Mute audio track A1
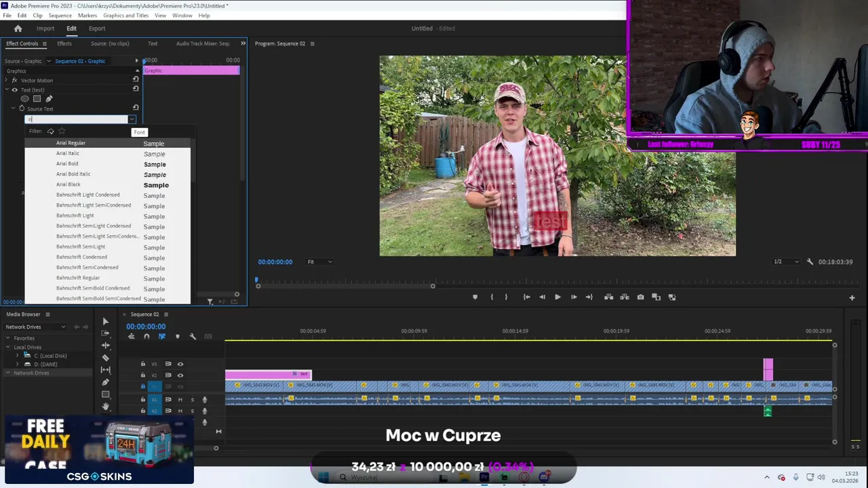 click(180, 399)
